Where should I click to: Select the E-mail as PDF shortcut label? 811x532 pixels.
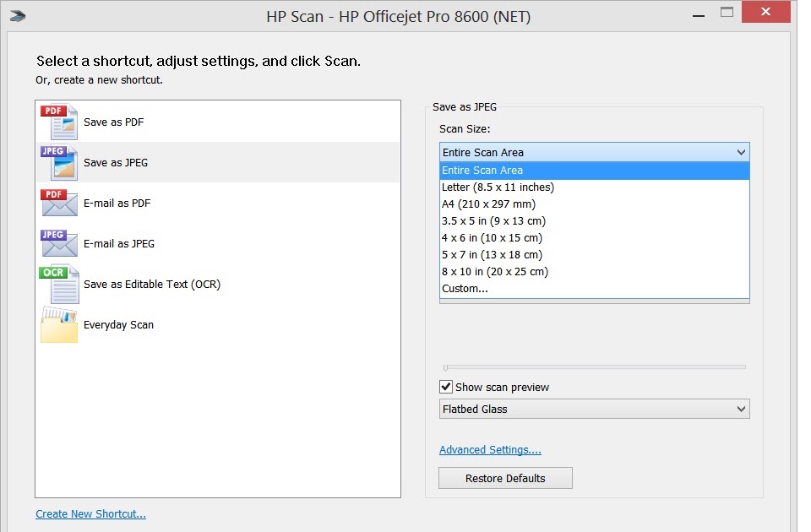(x=117, y=204)
